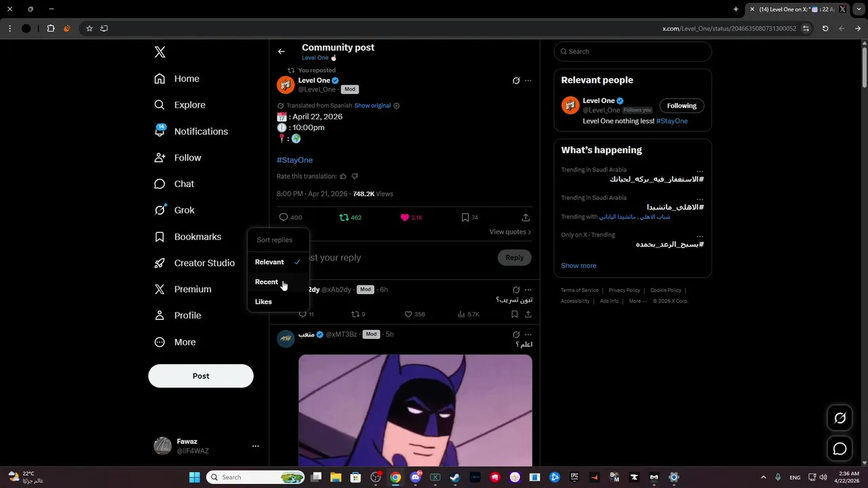The width and height of the screenshot is (868, 488).
Task: Click the Grok icon on xMT3Bz's reply
Action: tap(516, 334)
